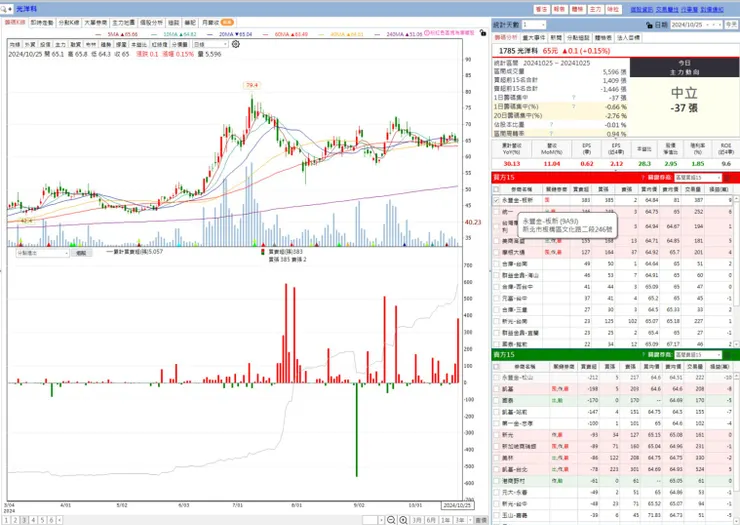Viewport: 740px width, 525px height.
Task: Click the help question mark in 買方15 header
Action: tap(643, 178)
